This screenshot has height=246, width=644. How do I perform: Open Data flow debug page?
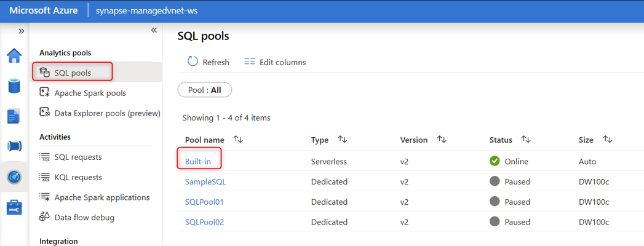point(84,218)
